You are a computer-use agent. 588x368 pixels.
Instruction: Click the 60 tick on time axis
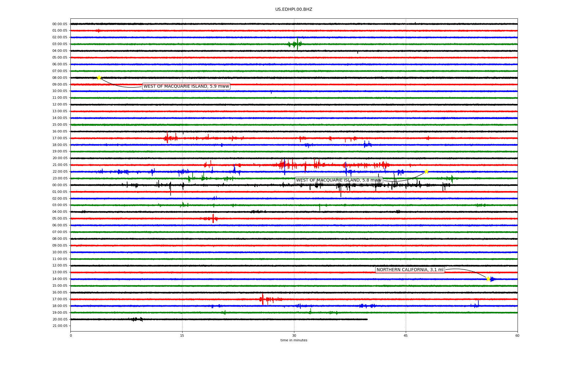click(x=517, y=335)
